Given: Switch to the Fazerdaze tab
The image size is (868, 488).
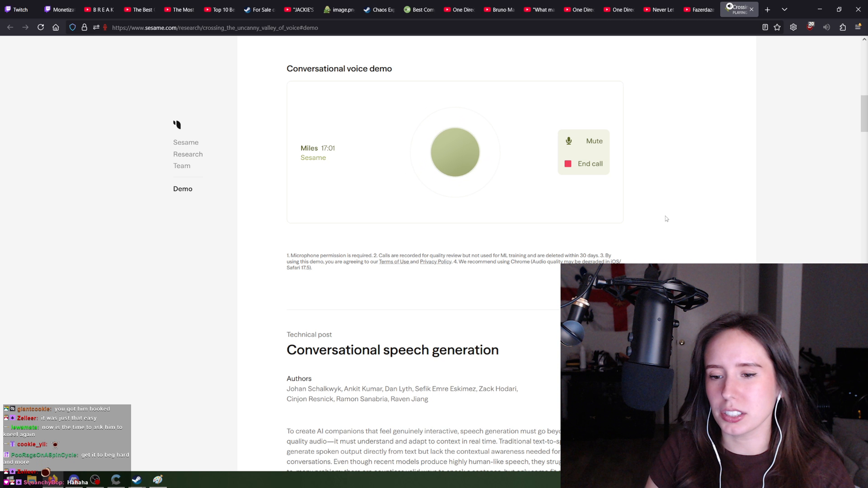Looking at the screenshot, I should [x=699, y=10].
